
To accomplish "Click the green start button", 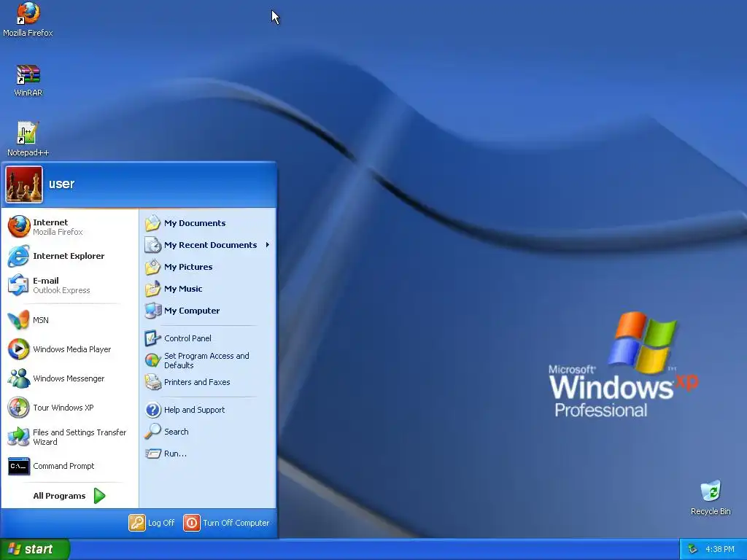I will 34,549.
